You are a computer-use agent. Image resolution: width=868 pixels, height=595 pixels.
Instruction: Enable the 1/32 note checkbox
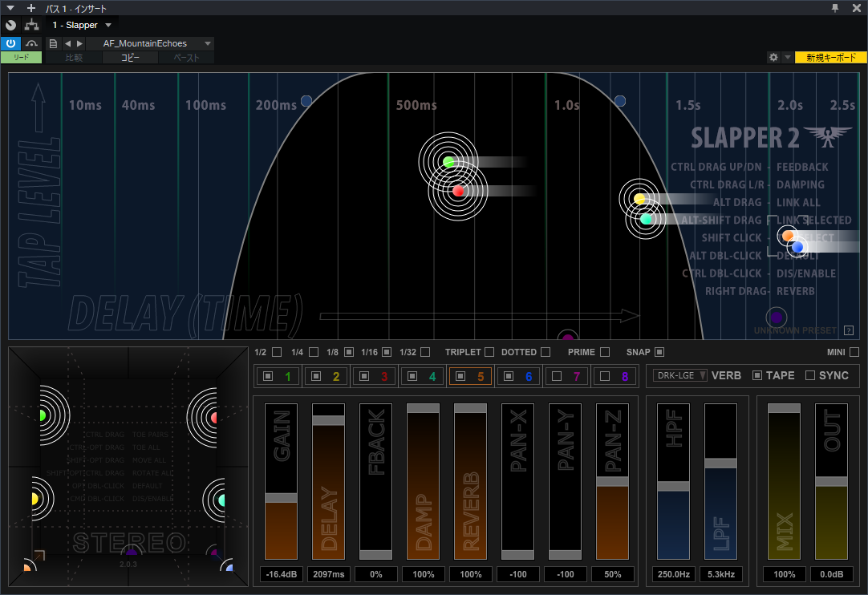(425, 352)
